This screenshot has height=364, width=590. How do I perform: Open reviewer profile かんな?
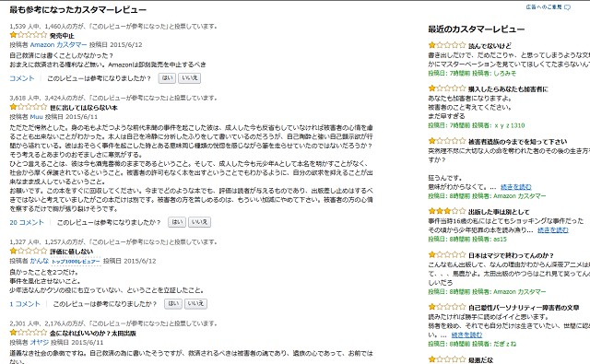(x=40, y=261)
